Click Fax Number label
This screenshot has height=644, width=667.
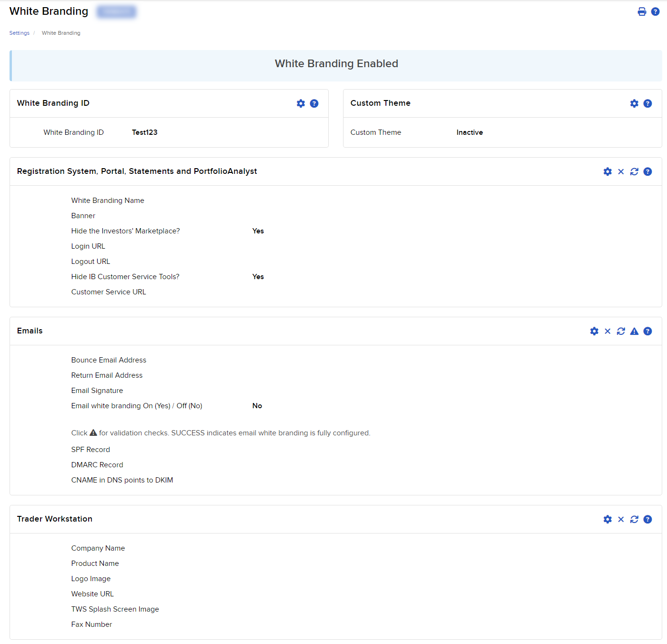pos(91,624)
